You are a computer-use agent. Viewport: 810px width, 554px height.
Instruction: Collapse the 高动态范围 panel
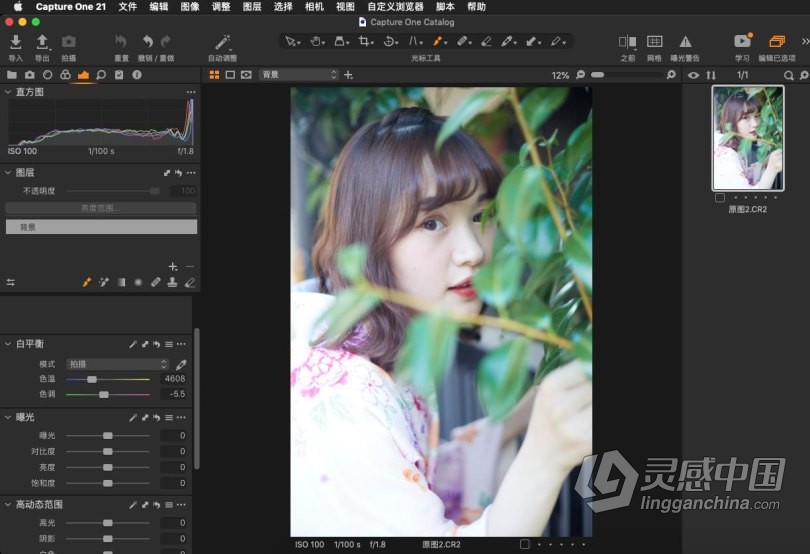(x=8, y=504)
